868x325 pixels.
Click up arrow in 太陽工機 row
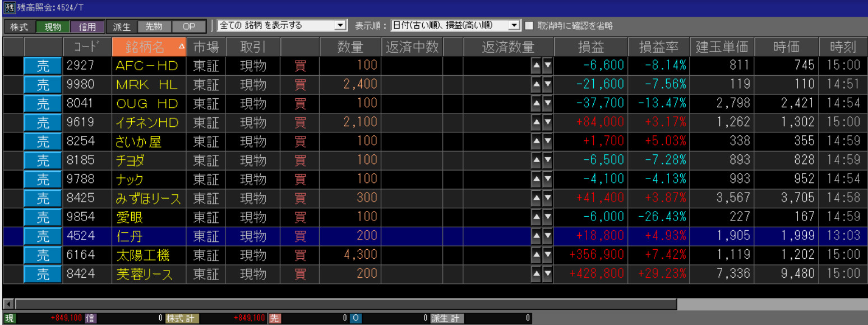[537, 255]
